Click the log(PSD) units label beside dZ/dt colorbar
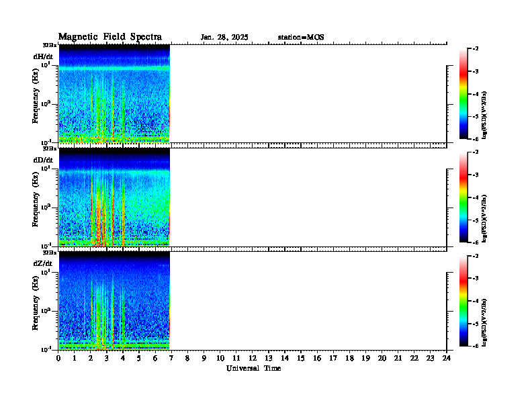 click(x=484, y=322)
